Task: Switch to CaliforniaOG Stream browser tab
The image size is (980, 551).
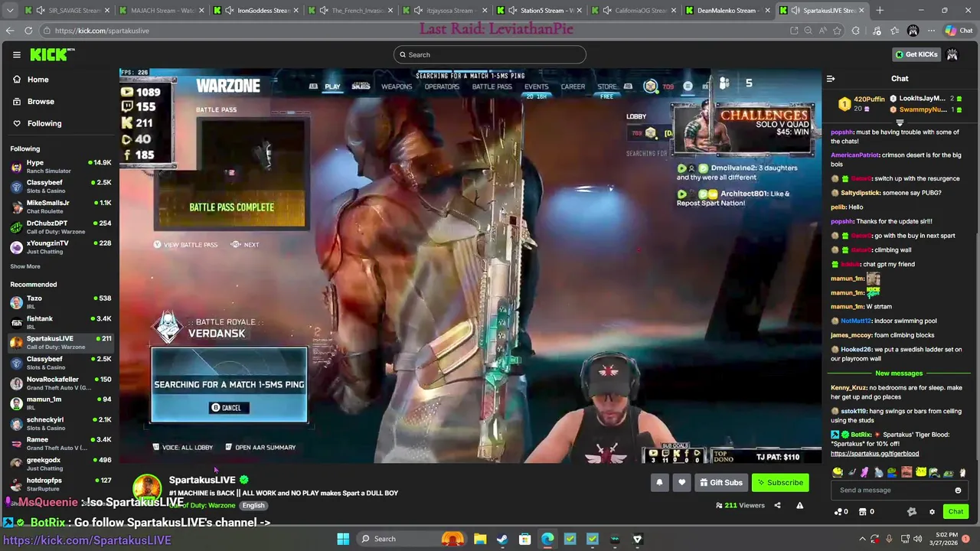Action: (633, 11)
